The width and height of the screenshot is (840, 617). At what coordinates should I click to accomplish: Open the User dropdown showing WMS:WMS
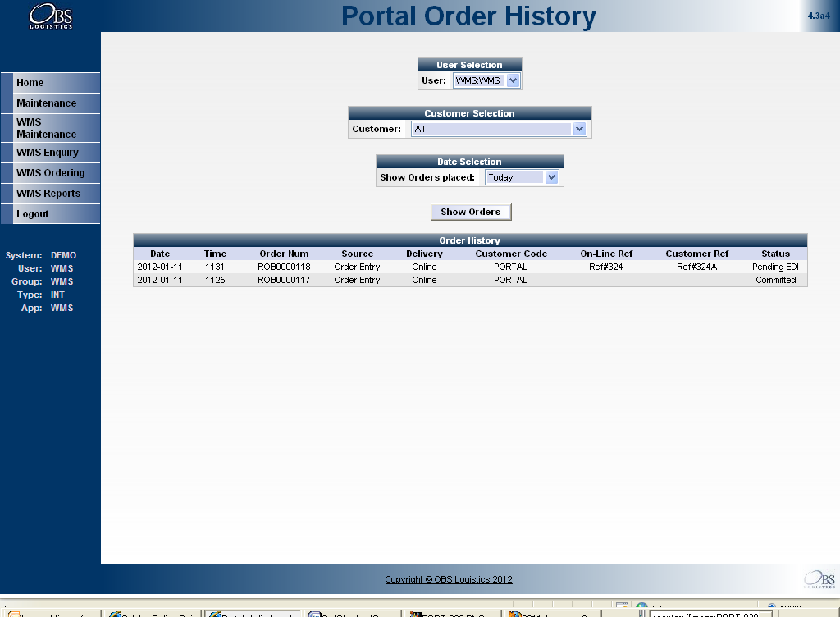486,80
